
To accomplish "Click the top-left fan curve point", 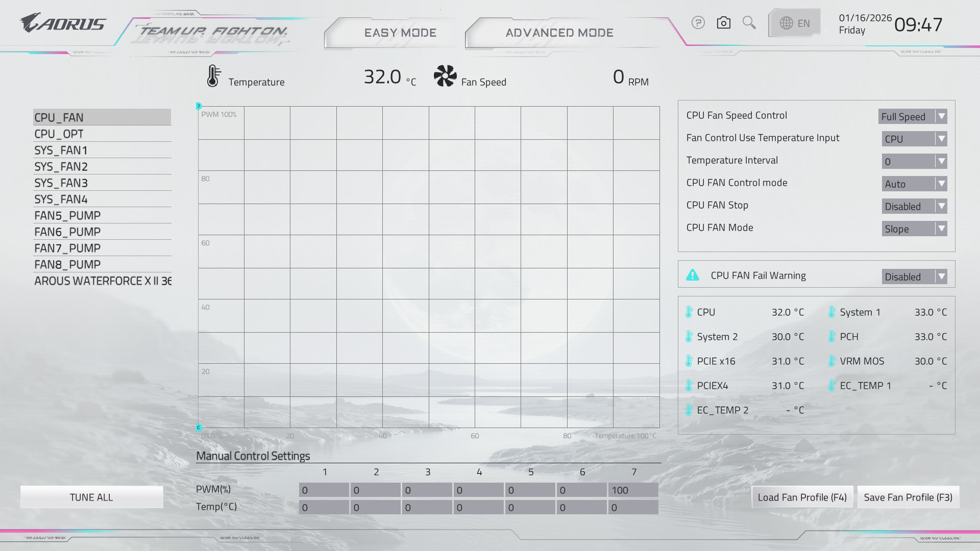I will tap(199, 106).
